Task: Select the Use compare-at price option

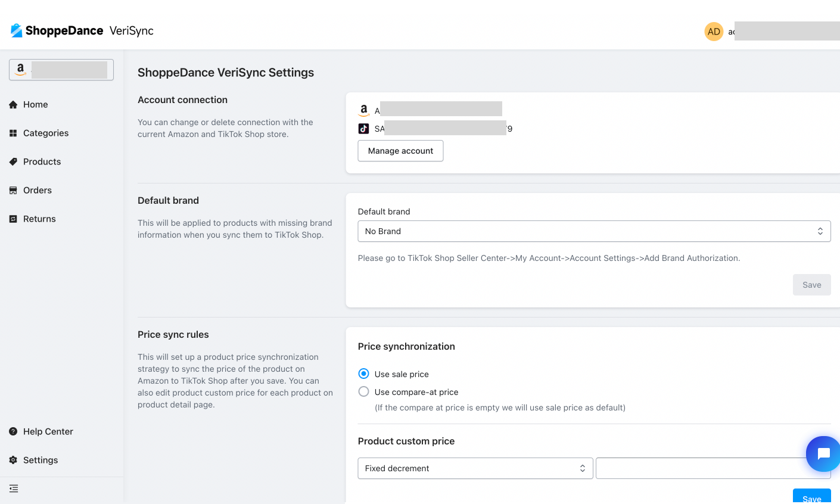Action: tap(363, 391)
